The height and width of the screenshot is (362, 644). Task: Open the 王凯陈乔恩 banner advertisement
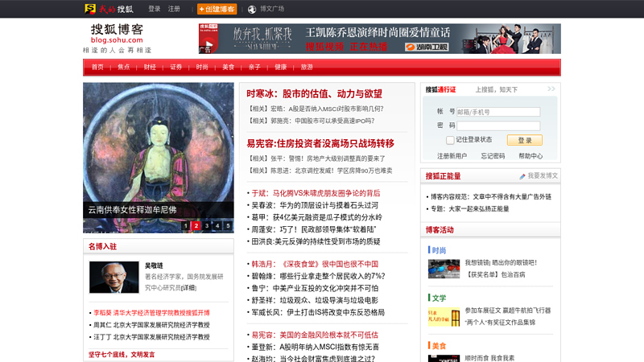(379, 39)
